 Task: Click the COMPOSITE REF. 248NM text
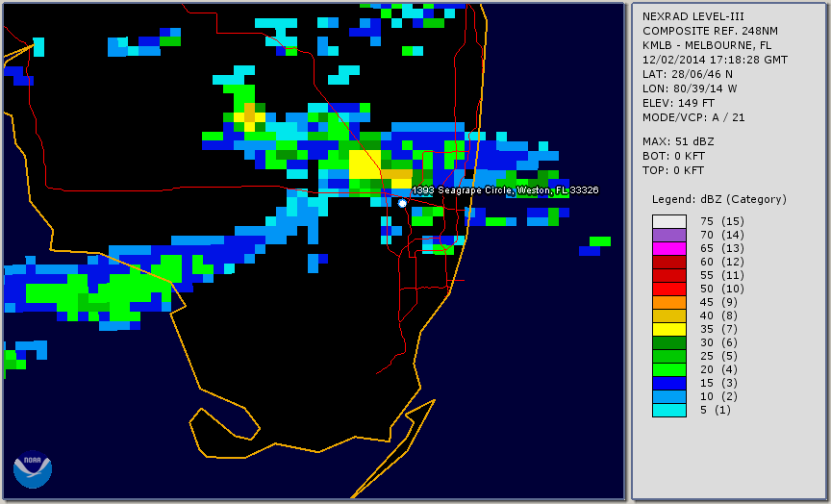point(710,31)
